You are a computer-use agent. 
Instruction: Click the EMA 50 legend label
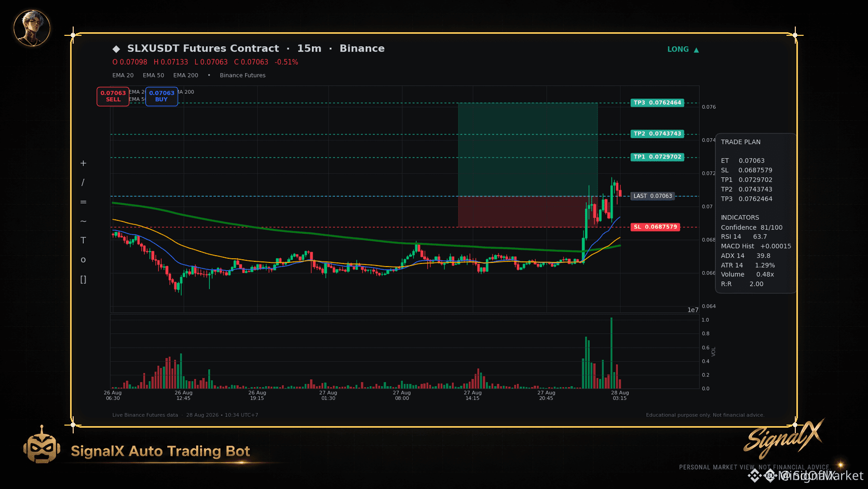pos(154,75)
